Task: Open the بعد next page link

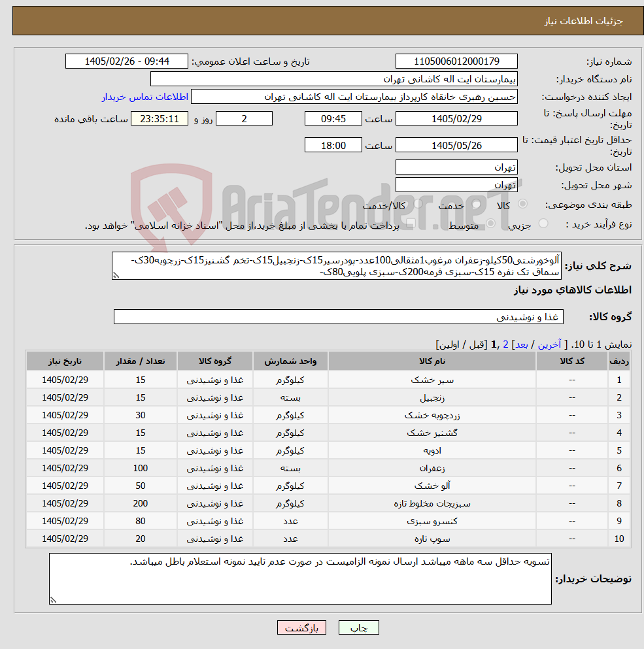Action: coord(521,344)
